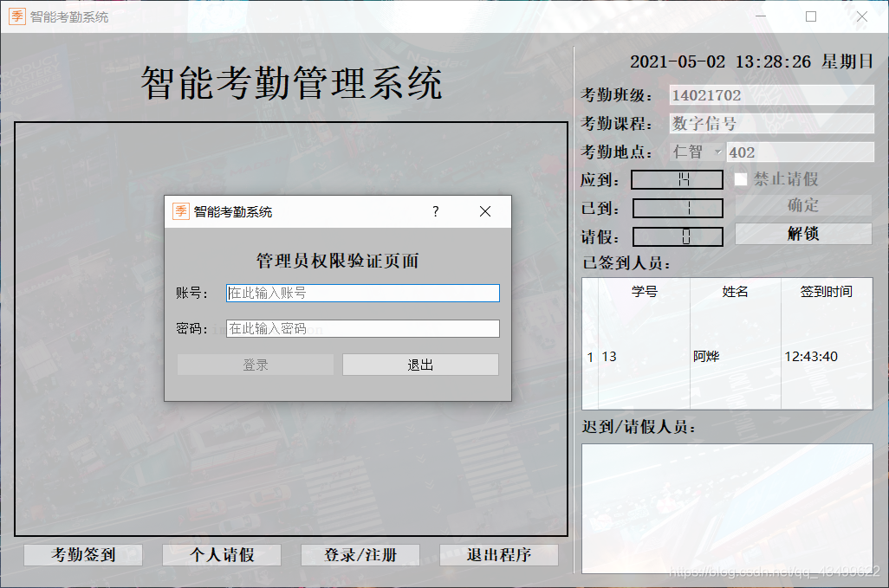Click the 考勤班级 field showing 14021702

pyautogui.click(x=772, y=95)
